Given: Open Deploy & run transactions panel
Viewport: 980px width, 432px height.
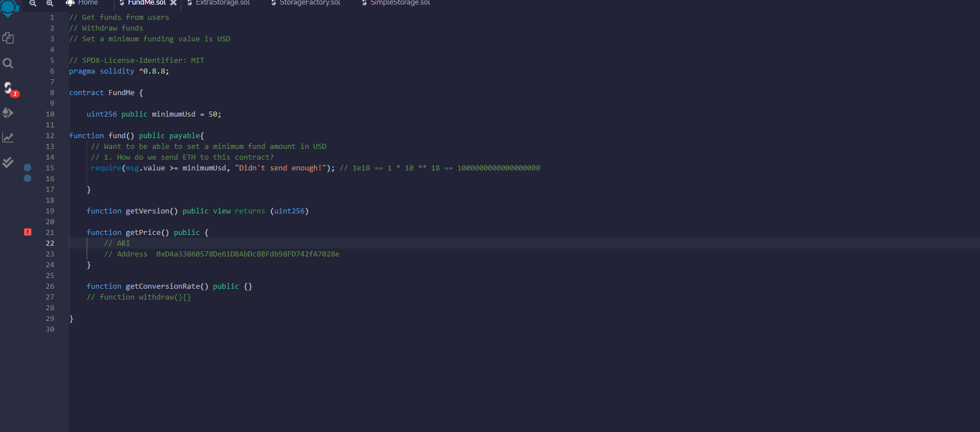Looking at the screenshot, I should (x=8, y=113).
